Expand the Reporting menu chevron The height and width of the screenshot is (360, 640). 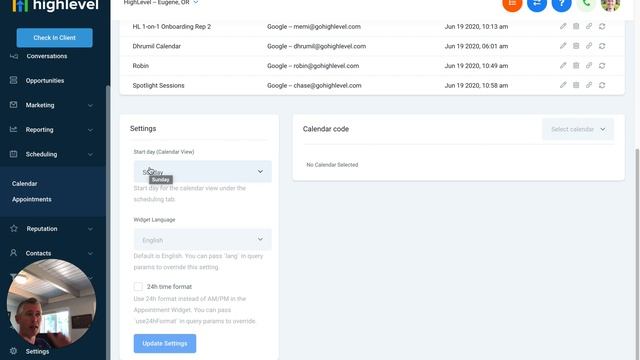coord(90,130)
